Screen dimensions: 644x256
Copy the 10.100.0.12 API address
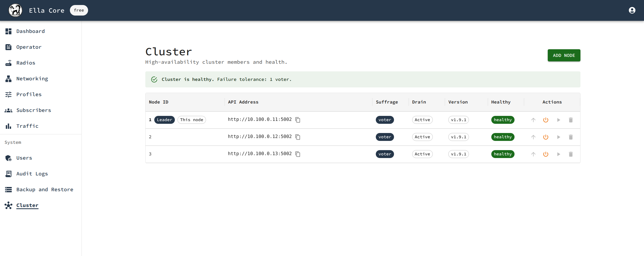coord(298,137)
